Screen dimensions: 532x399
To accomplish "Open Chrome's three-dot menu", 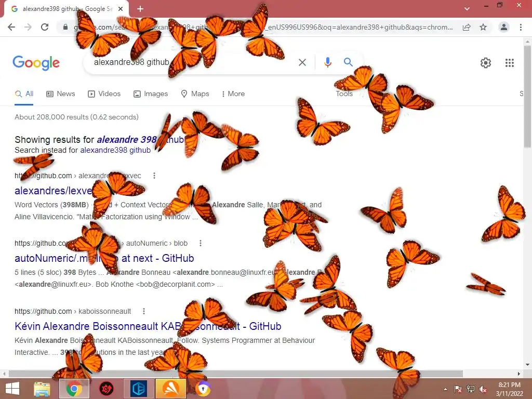I will point(521,27).
